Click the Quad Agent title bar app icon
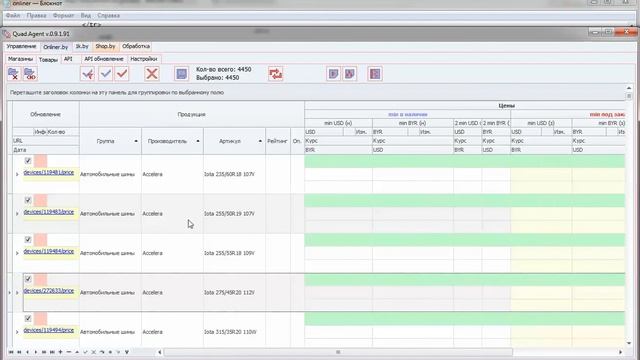This screenshot has height=360, width=640. (x=7, y=34)
